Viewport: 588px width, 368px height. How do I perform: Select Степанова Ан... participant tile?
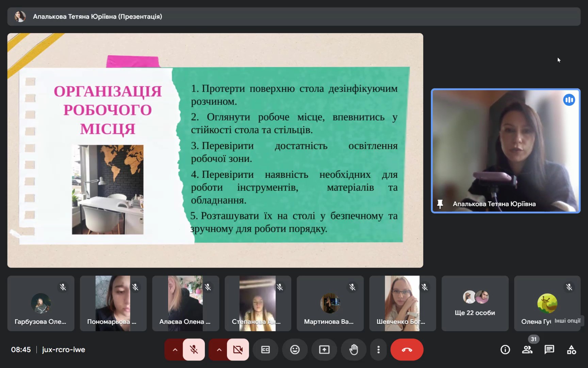click(x=258, y=303)
